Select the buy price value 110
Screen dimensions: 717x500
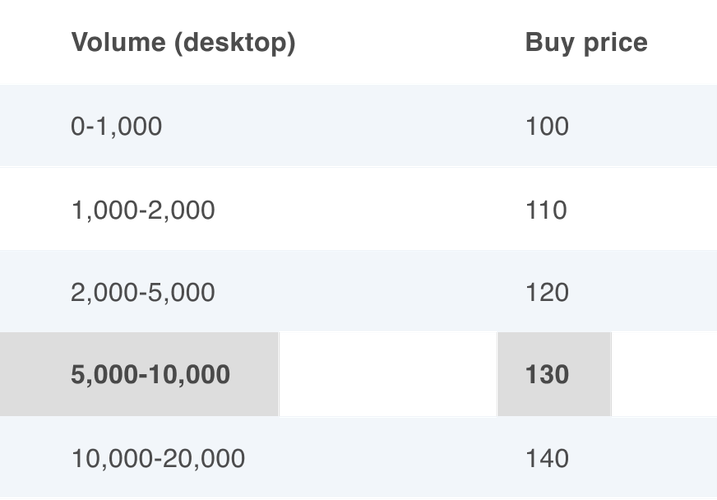(x=546, y=210)
